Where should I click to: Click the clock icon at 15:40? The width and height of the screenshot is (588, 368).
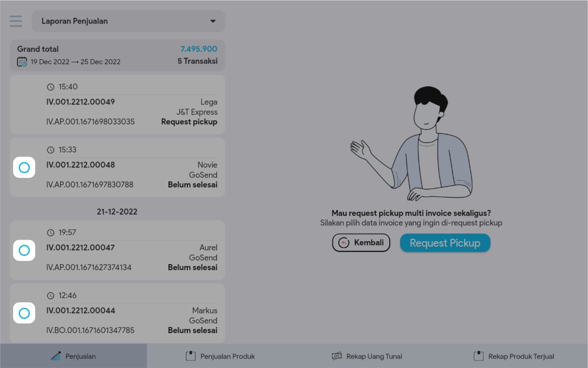pos(51,87)
